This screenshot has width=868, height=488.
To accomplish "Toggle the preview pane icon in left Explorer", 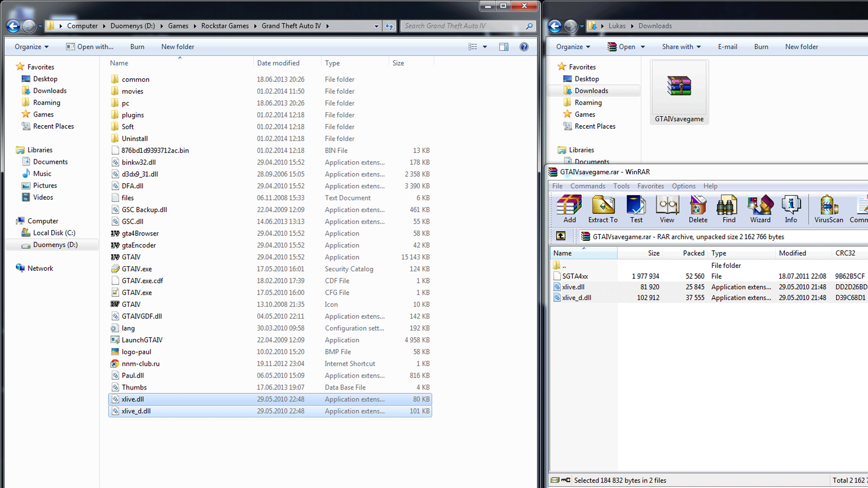I will [x=504, y=47].
